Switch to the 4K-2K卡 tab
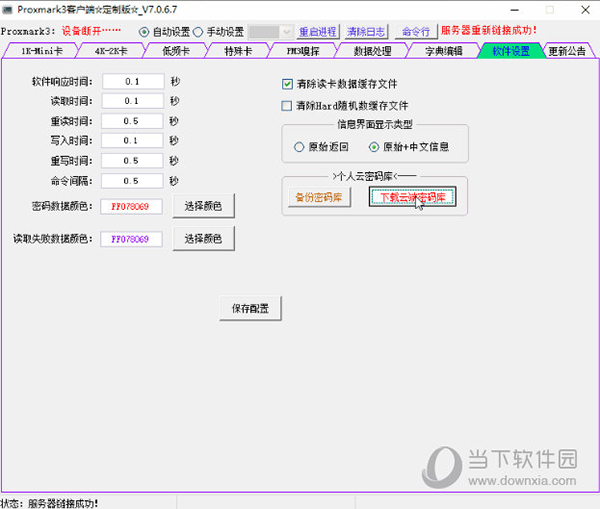Viewport: 600px width, 509px height. 111,51
